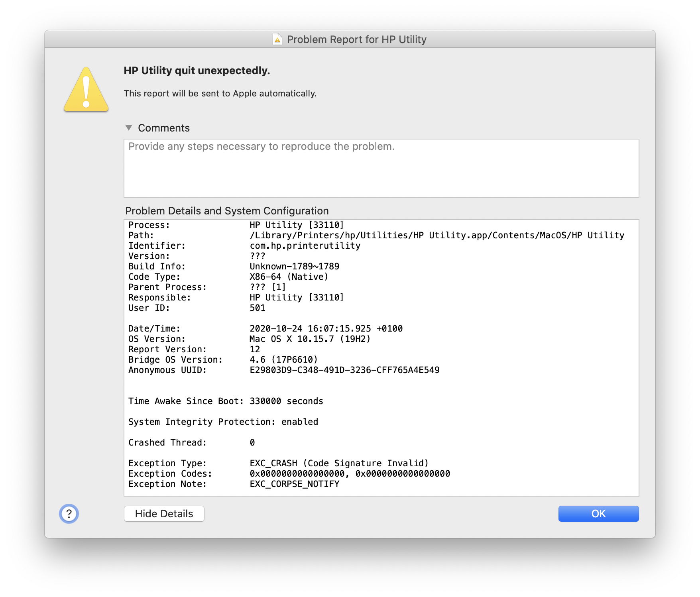The height and width of the screenshot is (597, 700).
Task: Click the document icon in the title bar
Action: pos(277,39)
